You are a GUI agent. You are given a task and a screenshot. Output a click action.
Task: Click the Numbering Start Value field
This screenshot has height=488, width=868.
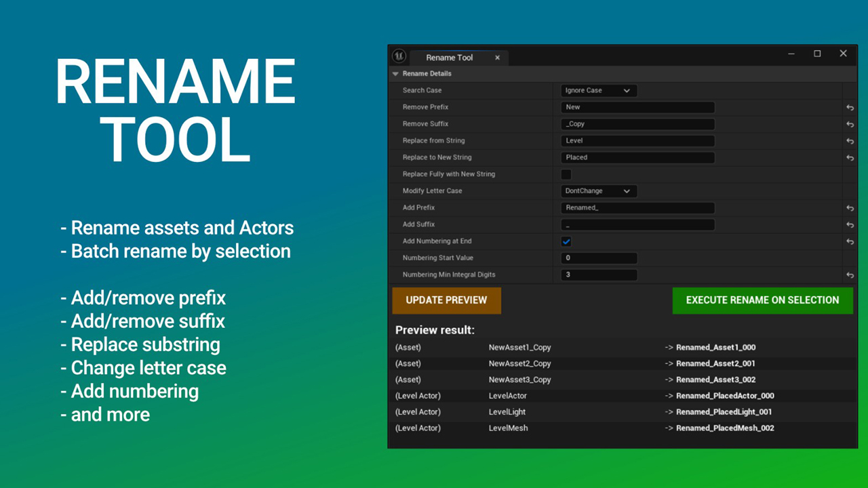599,258
